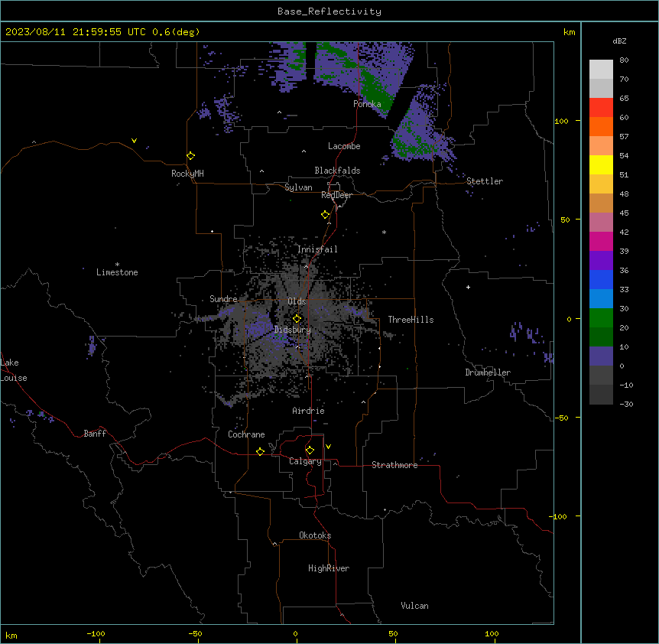This screenshot has width=659, height=644.
Task: Click the HighRiver label
Action: pyautogui.click(x=329, y=568)
